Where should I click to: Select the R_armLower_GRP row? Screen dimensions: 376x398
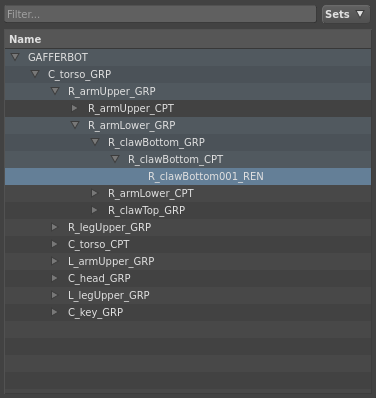point(188,125)
